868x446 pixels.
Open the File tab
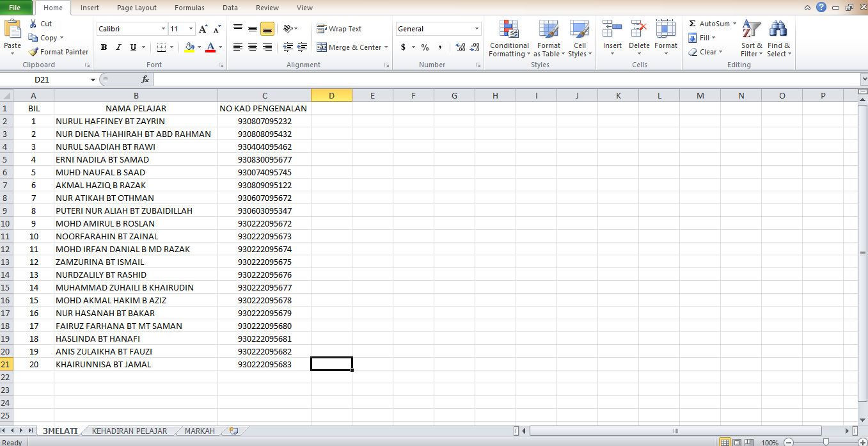pos(15,8)
